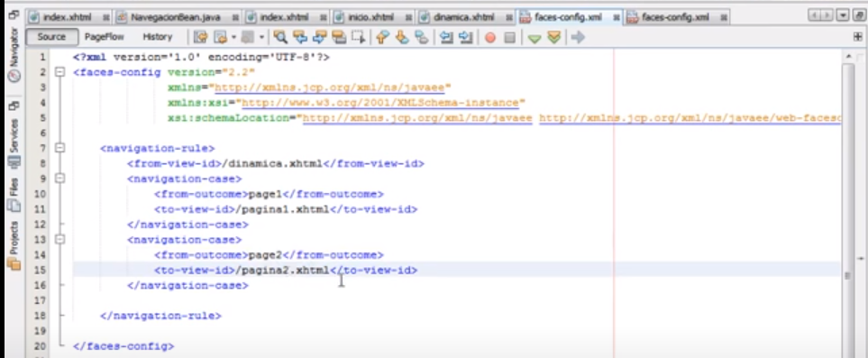The width and height of the screenshot is (868, 358).
Task: Close the dinamica.xhtml tab
Action: 508,17
